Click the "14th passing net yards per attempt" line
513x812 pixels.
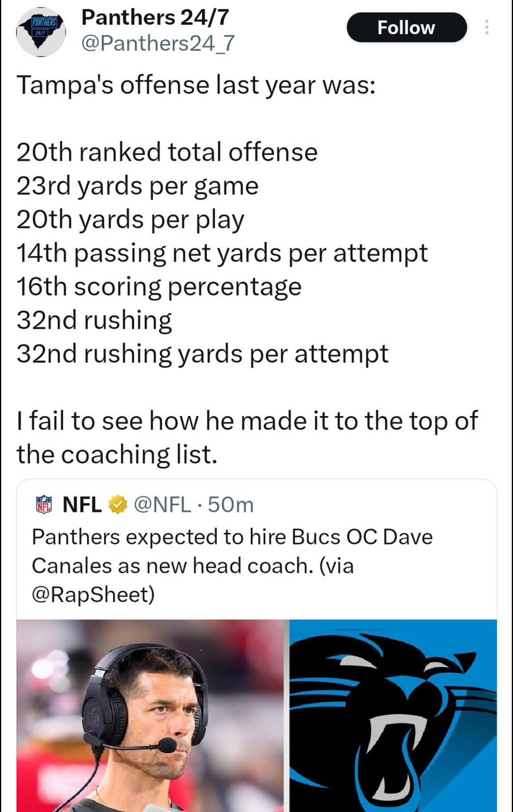(x=222, y=253)
